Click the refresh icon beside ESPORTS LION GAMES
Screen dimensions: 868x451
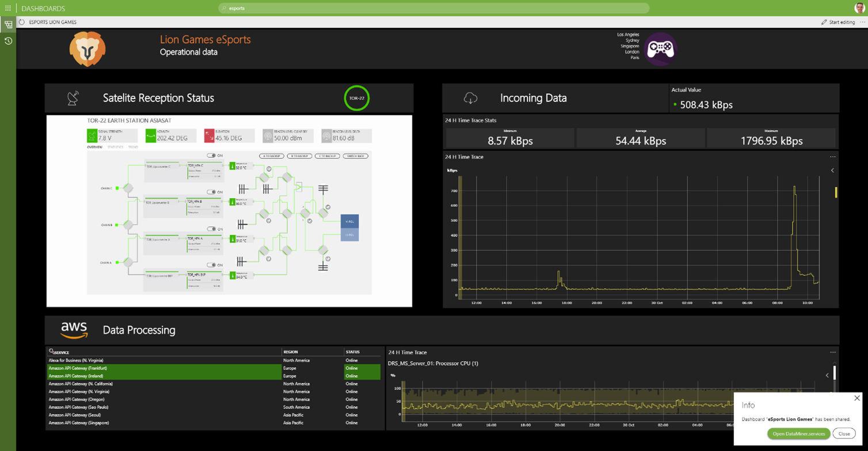(22, 22)
